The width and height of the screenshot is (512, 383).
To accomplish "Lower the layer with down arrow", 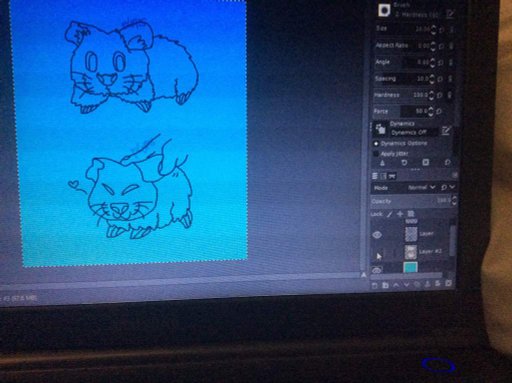I will click(x=406, y=285).
